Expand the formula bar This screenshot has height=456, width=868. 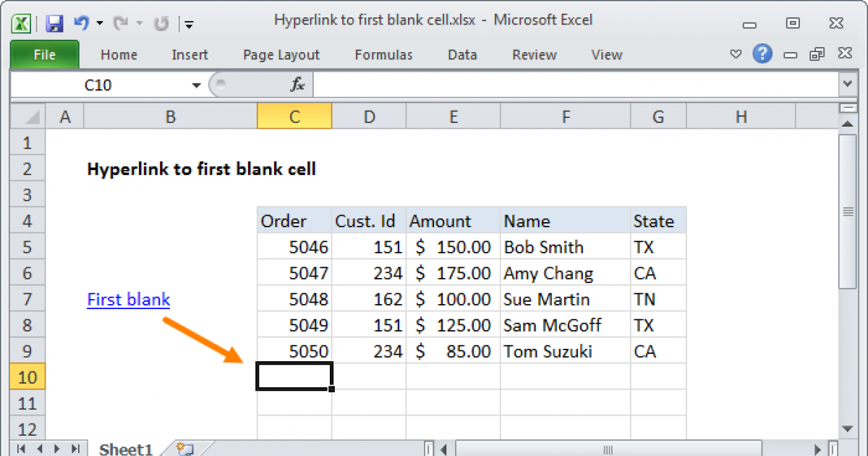pyautogui.click(x=847, y=84)
